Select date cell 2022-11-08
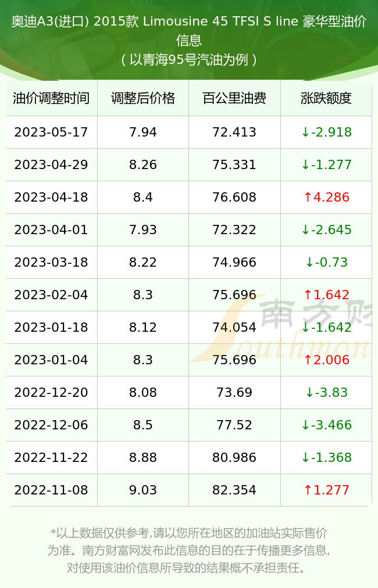378x588 pixels. (51, 490)
